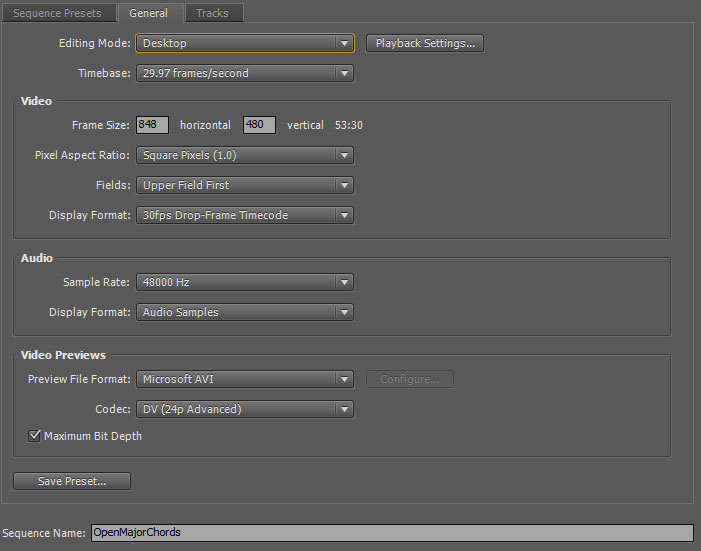Toggle the Maximum Bit Depth checkbox
Screen dimensions: 701x551
[x=34, y=436]
